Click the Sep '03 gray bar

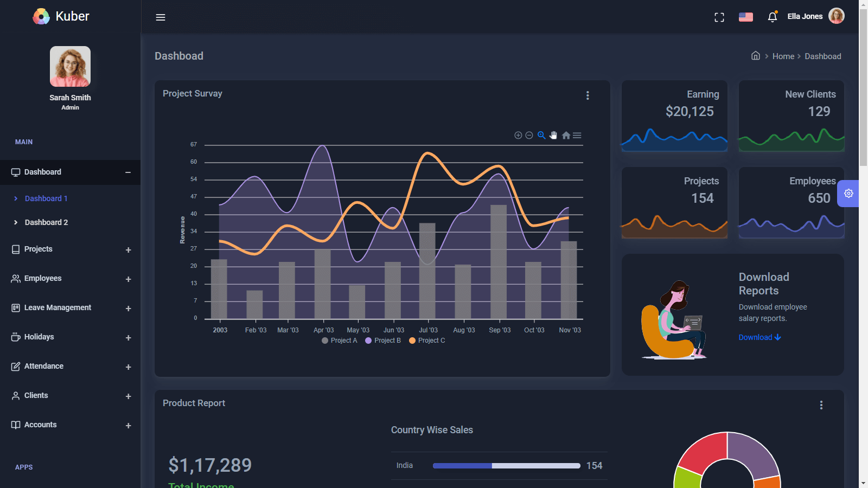pyautogui.click(x=499, y=262)
